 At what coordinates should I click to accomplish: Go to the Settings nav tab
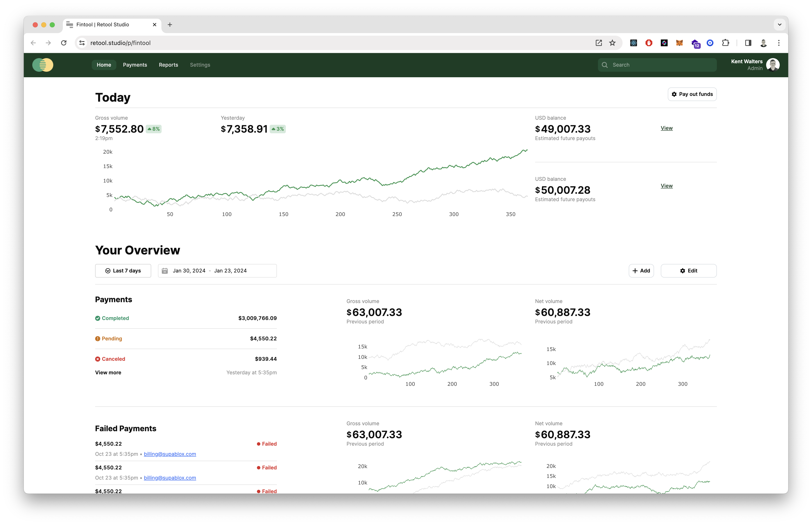[x=200, y=65]
